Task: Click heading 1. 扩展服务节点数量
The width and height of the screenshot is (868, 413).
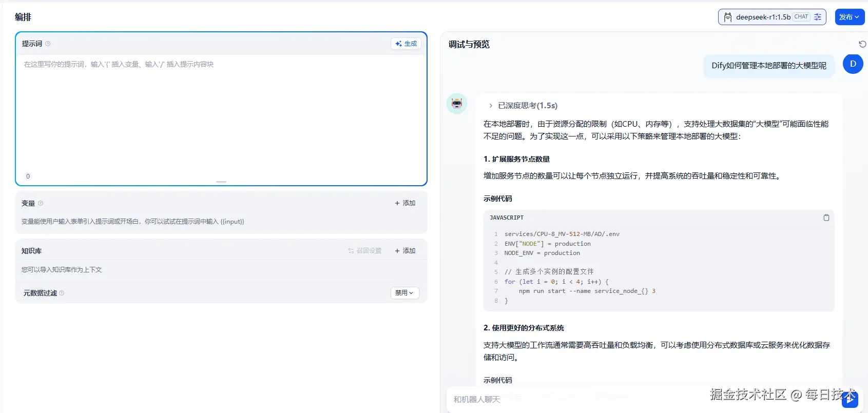Action: point(516,159)
